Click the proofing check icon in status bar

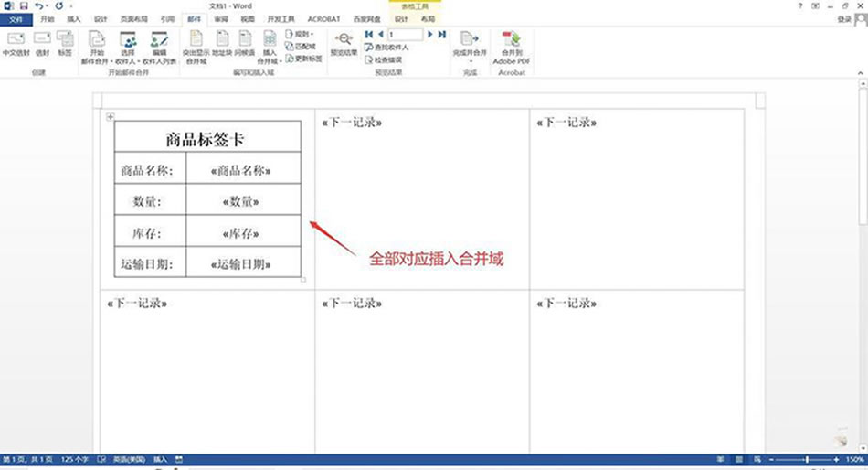tap(101, 459)
